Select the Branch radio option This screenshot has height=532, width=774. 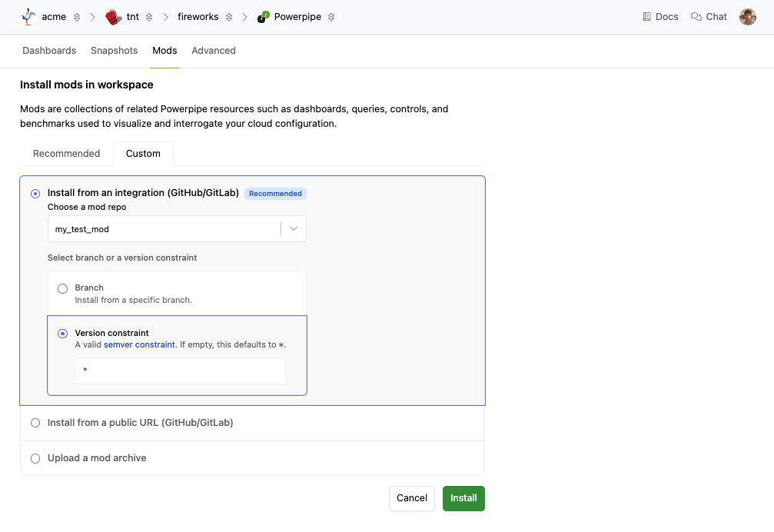pyautogui.click(x=63, y=288)
